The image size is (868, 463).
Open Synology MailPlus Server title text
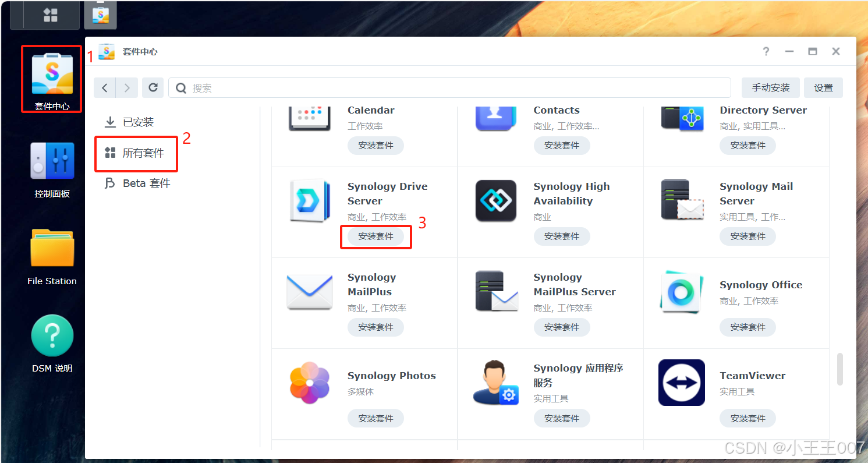[575, 285]
